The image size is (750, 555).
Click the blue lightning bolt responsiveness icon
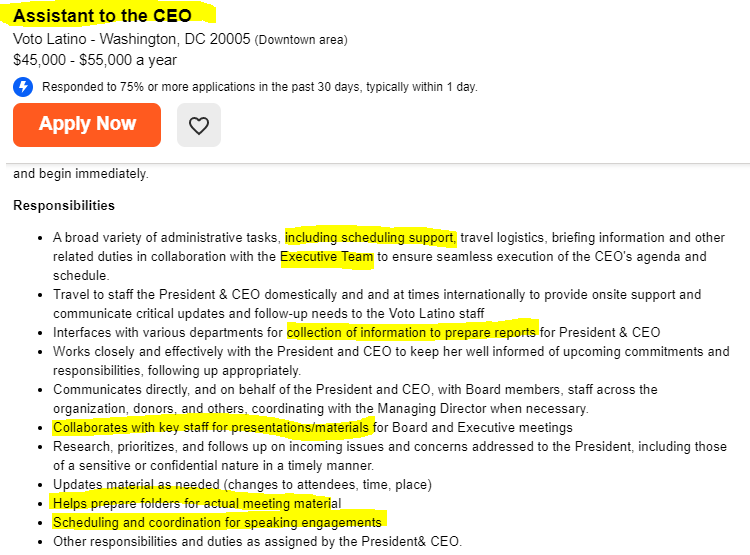23,86
